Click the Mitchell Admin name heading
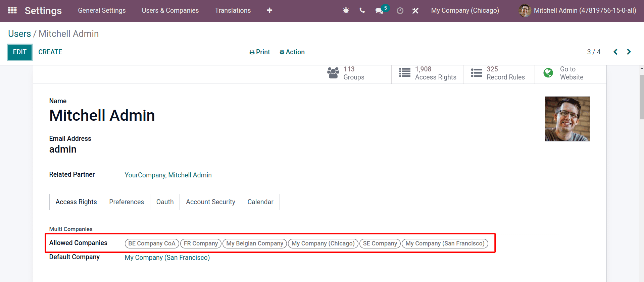Viewport: 644px width, 282px height. (102, 115)
